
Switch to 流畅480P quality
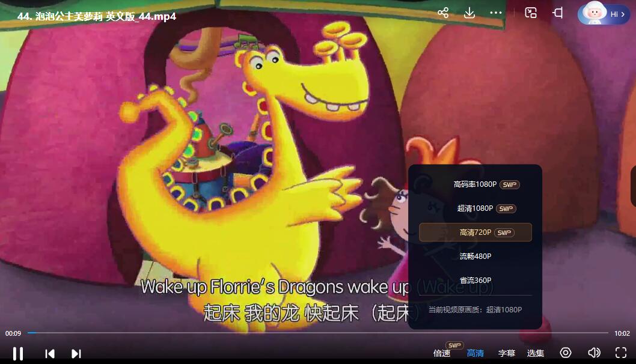(475, 256)
